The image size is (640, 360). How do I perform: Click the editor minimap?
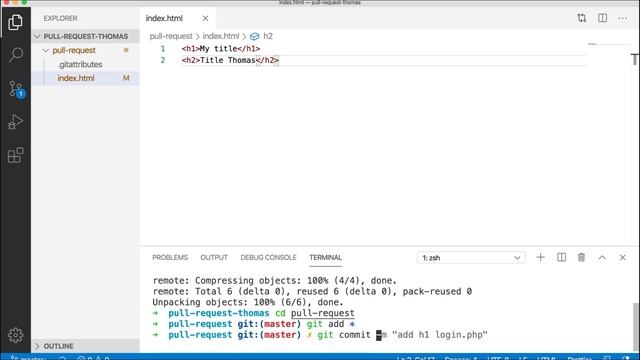coord(608,44)
